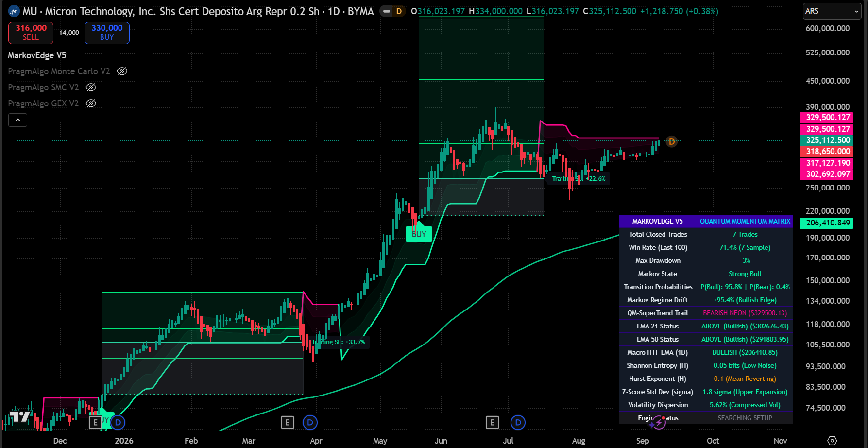Image resolution: width=868 pixels, height=448 pixels.
Task: Click the pink 302,692.097 price label
Action: pyautogui.click(x=827, y=174)
